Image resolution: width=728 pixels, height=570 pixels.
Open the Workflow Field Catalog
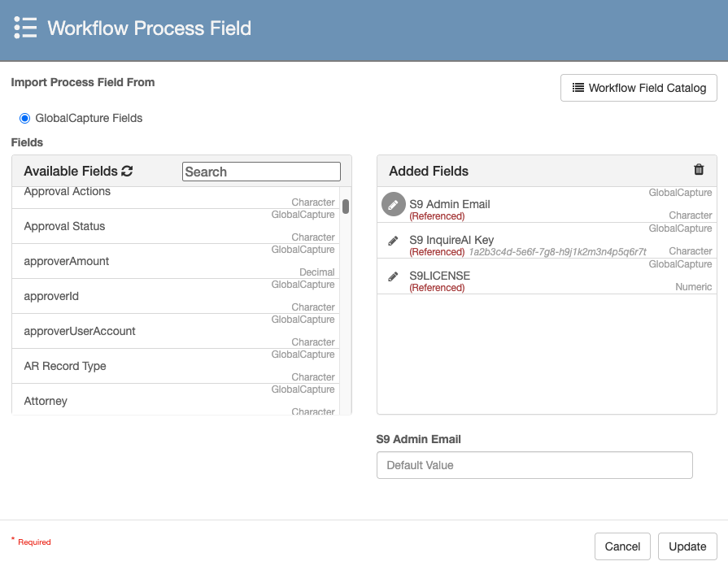coord(639,88)
